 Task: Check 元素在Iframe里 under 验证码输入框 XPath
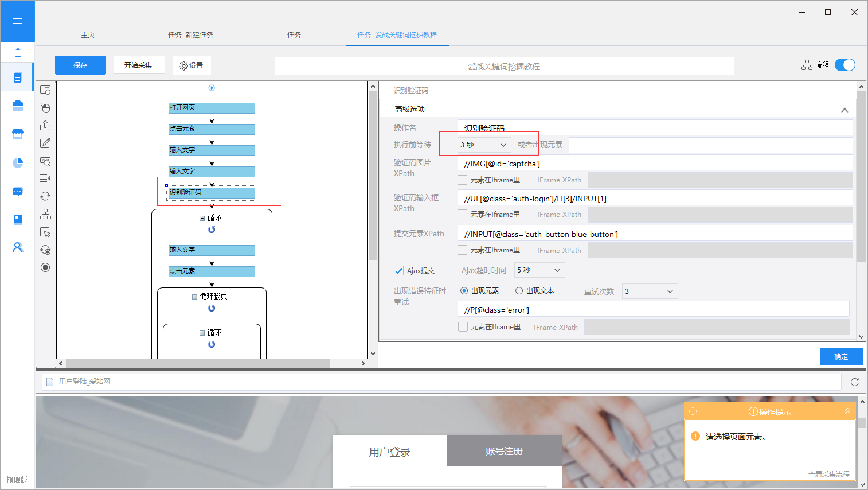pos(463,215)
